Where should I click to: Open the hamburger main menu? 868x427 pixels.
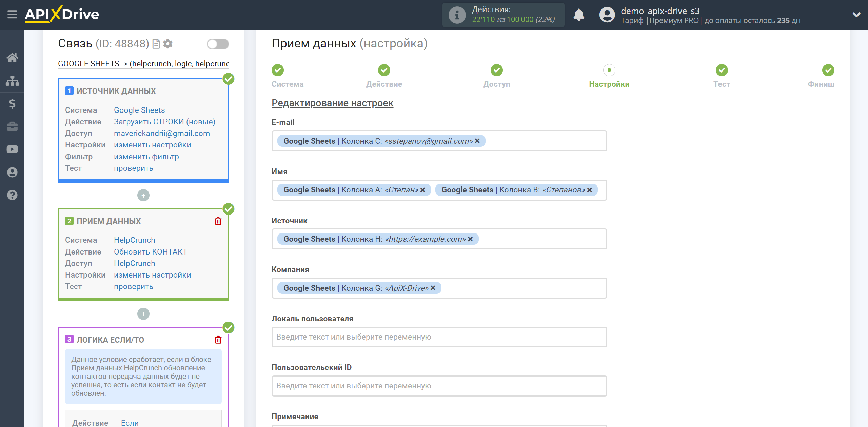(12, 15)
